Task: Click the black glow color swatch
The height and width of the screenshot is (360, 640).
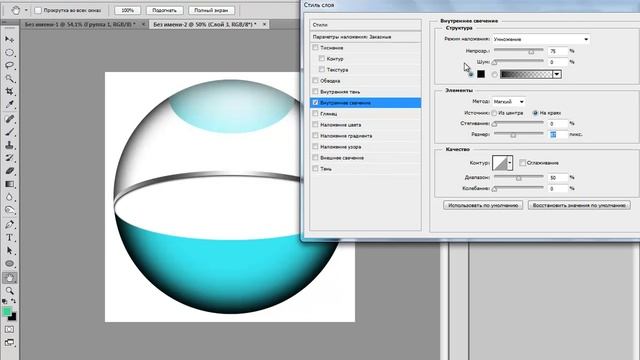Action: (x=481, y=74)
